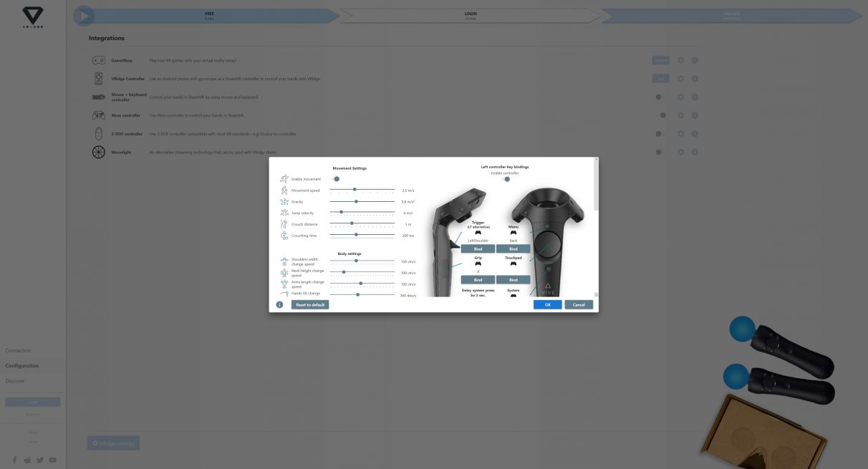Image resolution: width=868 pixels, height=469 pixels.
Task: Adjust Shoulders width change speed slider
Action: pyautogui.click(x=362, y=261)
